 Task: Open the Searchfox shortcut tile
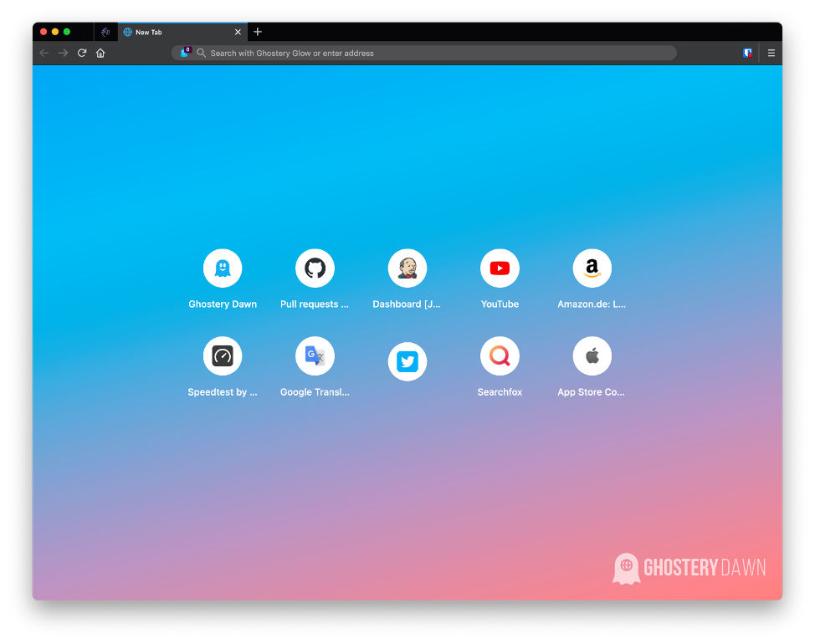coord(500,355)
